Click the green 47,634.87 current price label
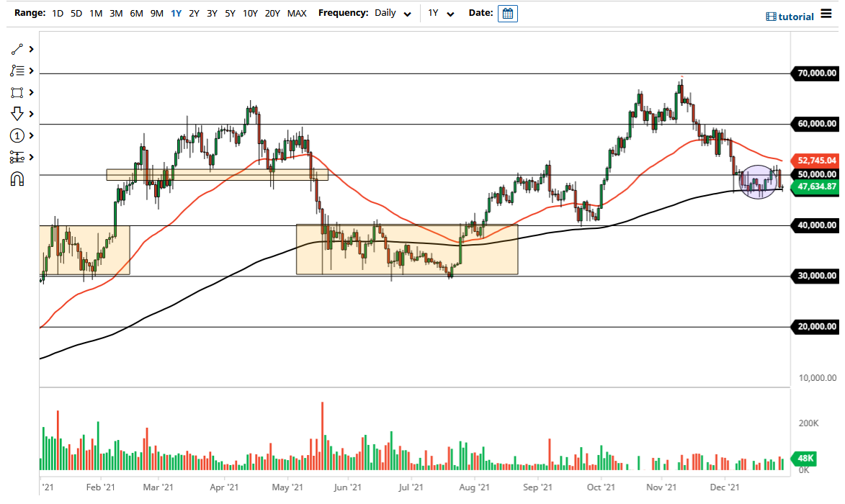The height and width of the screenshot is (504, 845). (x=815, y=187)
